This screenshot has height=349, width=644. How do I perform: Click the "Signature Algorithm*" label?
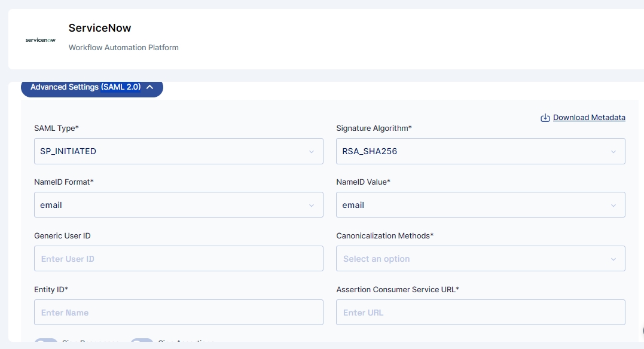coord(374,128)
